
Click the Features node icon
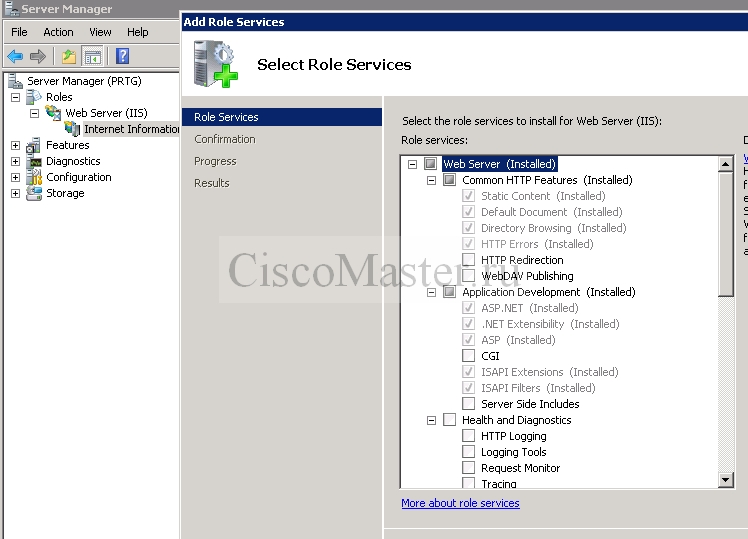(x=34, y=145)
